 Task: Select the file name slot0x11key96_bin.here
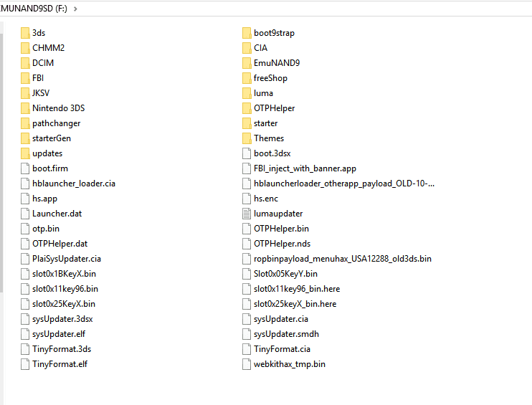click(297, 289)
